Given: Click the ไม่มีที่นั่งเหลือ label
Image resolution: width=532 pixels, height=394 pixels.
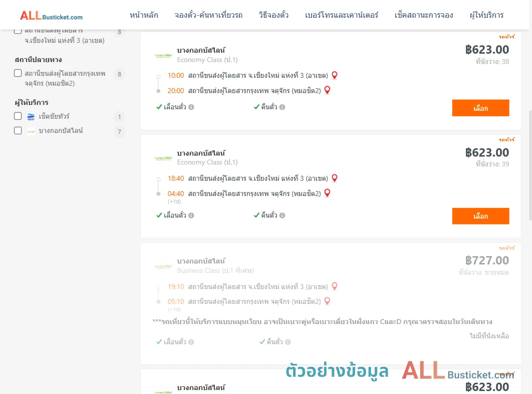Looking at the screenshot, I should pos(489,336).
